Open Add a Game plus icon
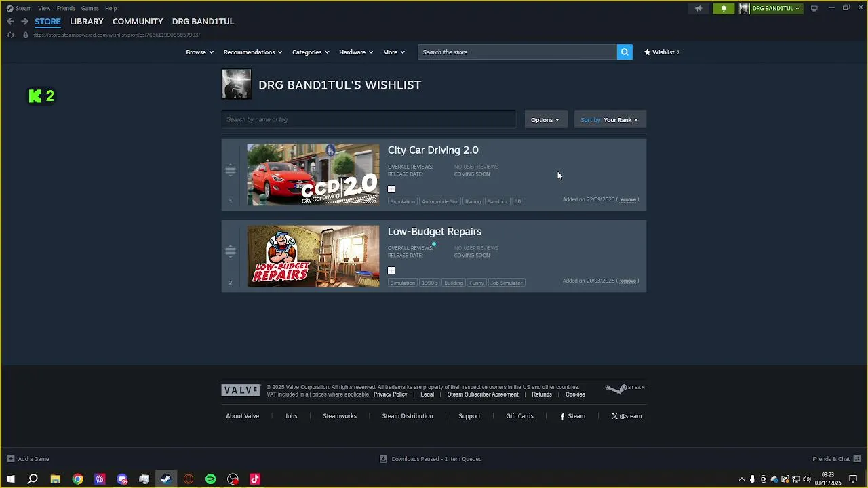The height and width of the screenshot is (488, 868). pyautogui.click(x=10, y=459)
